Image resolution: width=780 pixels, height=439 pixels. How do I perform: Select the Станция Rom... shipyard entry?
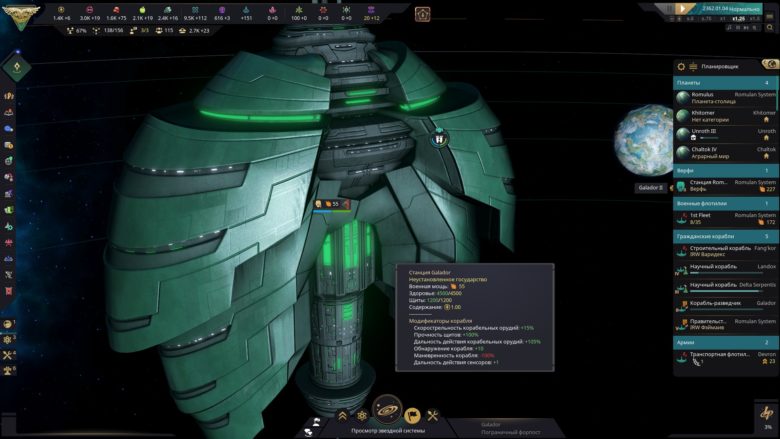[725, 186]
